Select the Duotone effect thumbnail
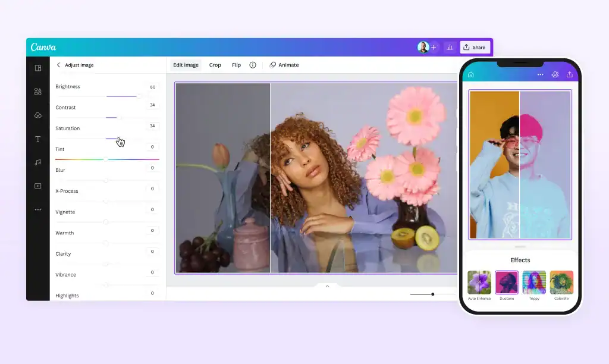This screenshot has height=364, width=609. tap(507, 283)
